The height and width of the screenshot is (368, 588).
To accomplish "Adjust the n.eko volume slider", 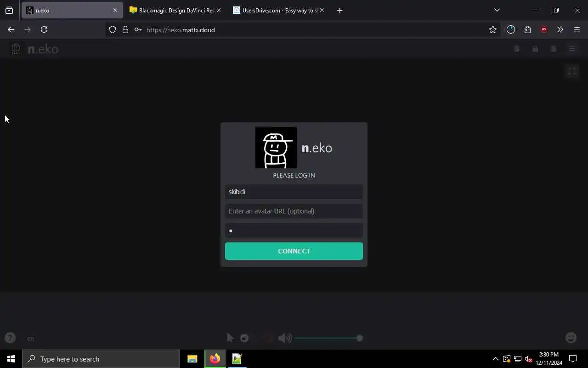I will click(x=328, y=338).
